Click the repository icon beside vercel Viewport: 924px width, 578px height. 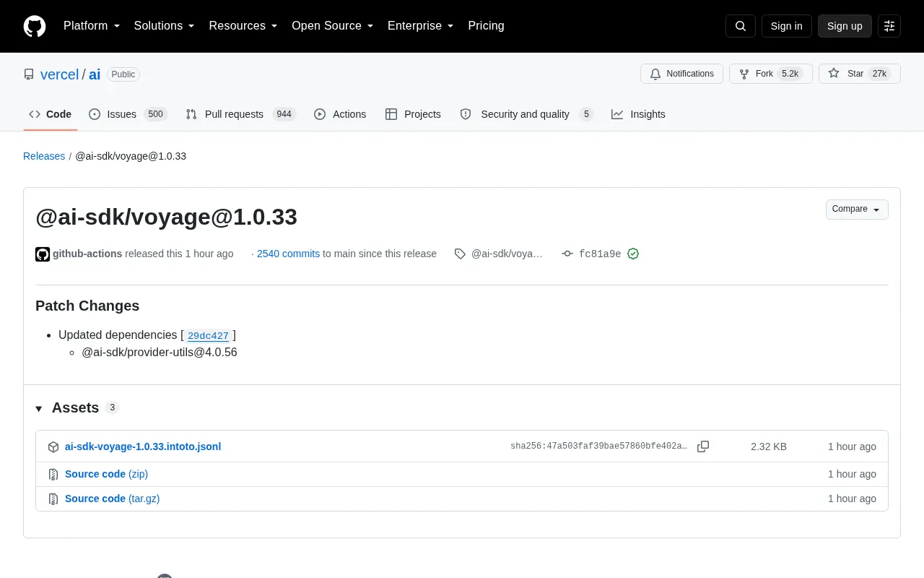(x=29, y=74)
